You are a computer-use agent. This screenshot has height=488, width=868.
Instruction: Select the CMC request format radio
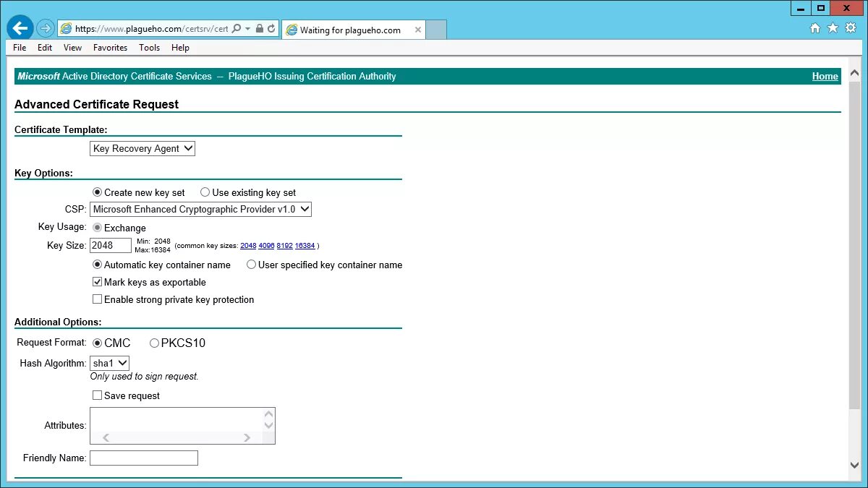[x=98, y=343]
